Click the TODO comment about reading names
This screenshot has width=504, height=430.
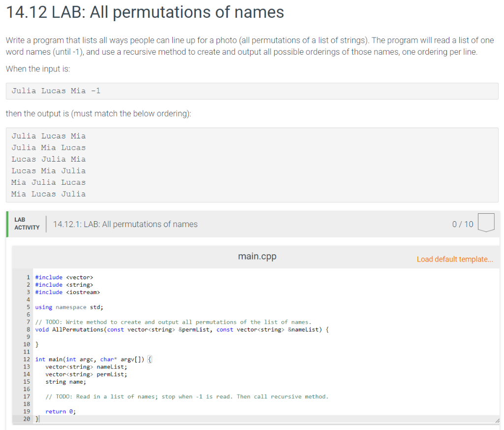click(x=187, y=397)
